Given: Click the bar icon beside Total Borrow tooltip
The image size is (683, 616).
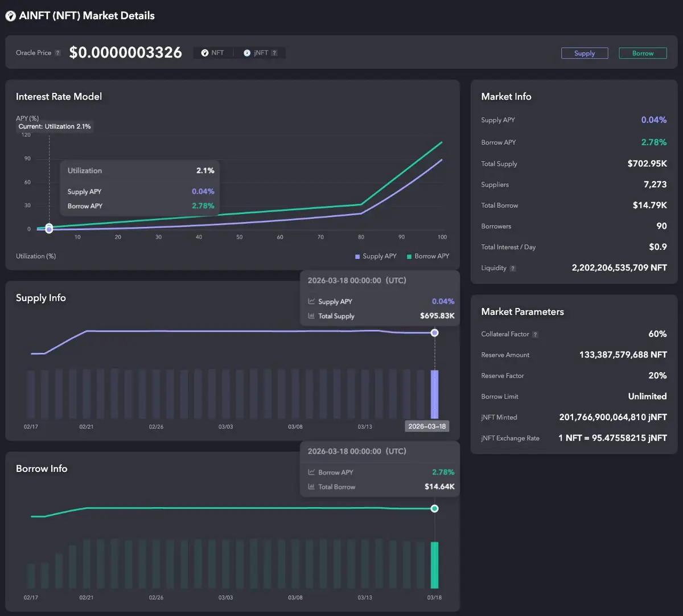Looking at the screenshot, I should (x=311, y=487).
